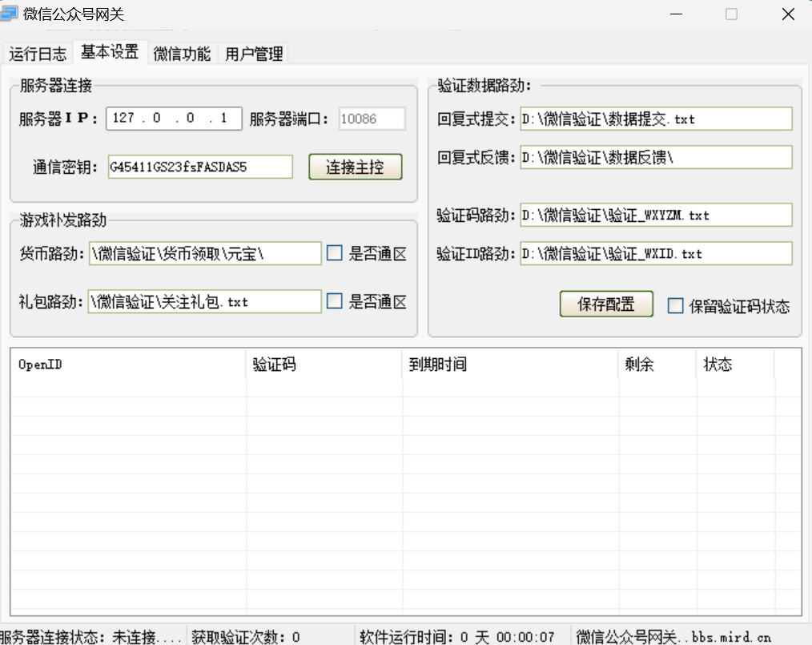Click the 剩余 column header

[657, 365]
